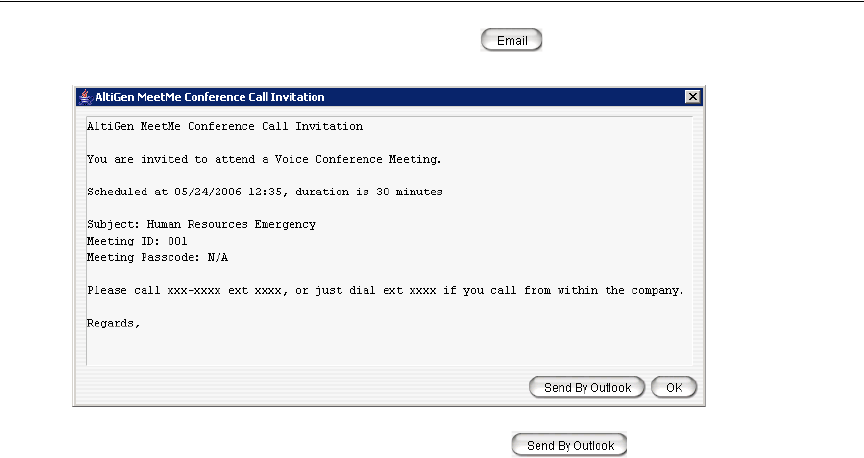
Task: Place cursor on the 'Regards,' line
Action: tap(113, 322)
